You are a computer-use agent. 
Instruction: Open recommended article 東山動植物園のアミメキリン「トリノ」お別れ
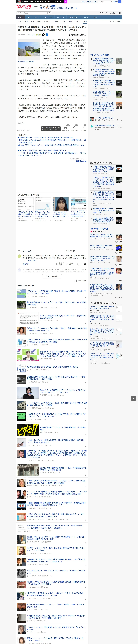tap(57, 304)
